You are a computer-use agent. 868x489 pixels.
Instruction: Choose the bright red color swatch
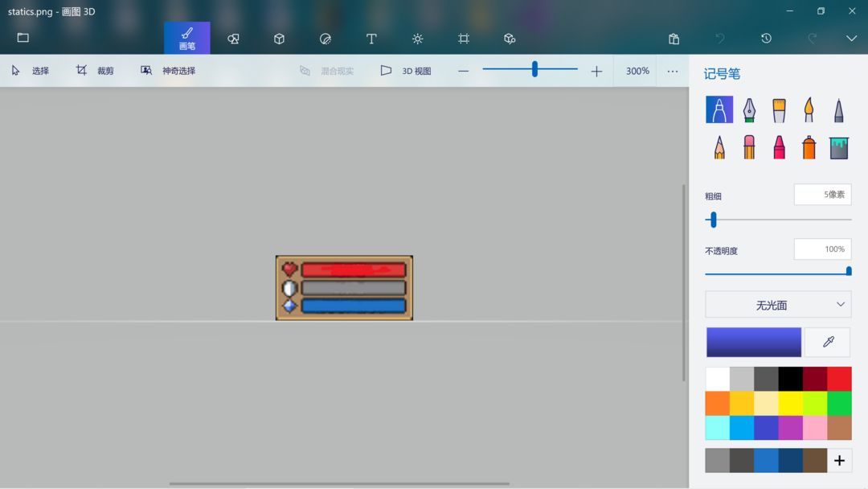coord(839,379)
